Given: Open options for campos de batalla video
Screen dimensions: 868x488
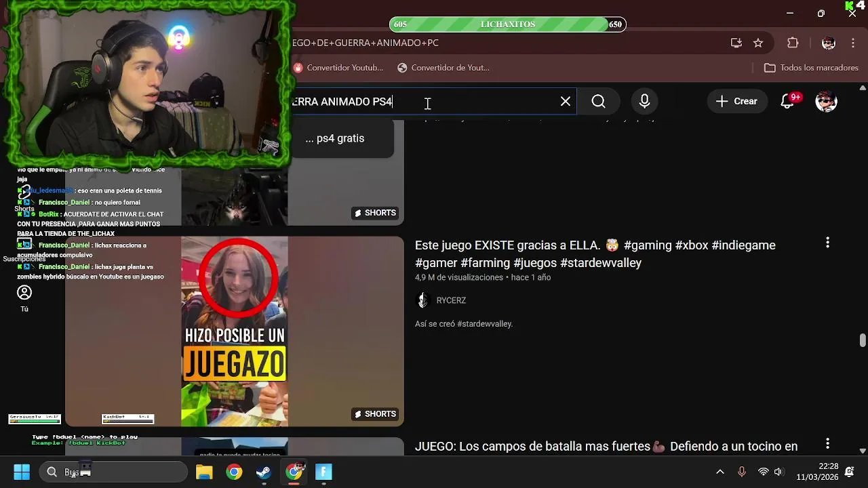Looking at the screenshot, I should pyautogui.click(x=827, y=444).
